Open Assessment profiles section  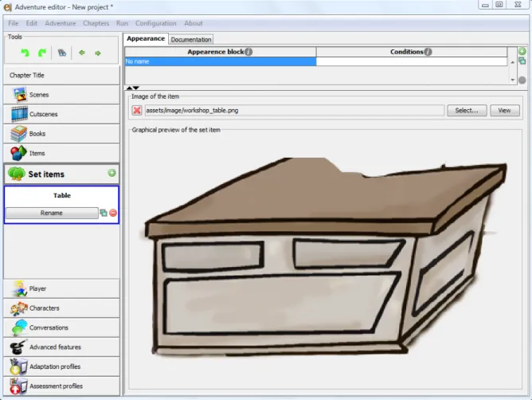(x=61, y=386)
